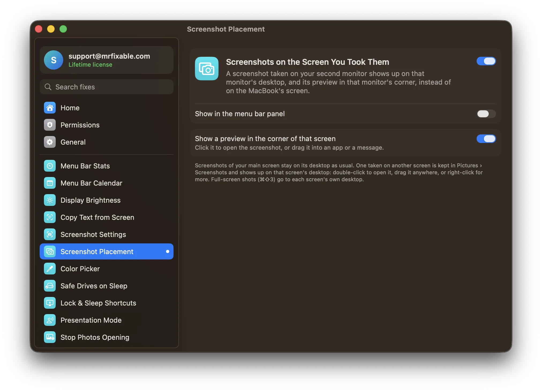The image size is (542, 392).
Task: Select Stop Photos Opening label
Action: tap(95, 337)
